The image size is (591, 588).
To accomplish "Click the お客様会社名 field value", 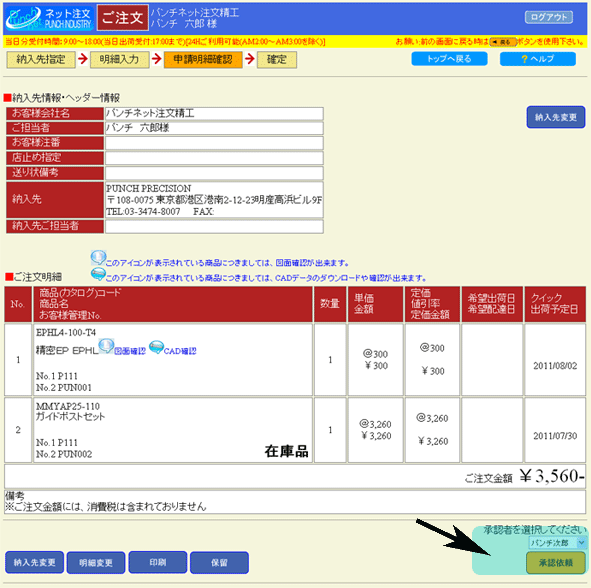I will click(214, 113).
